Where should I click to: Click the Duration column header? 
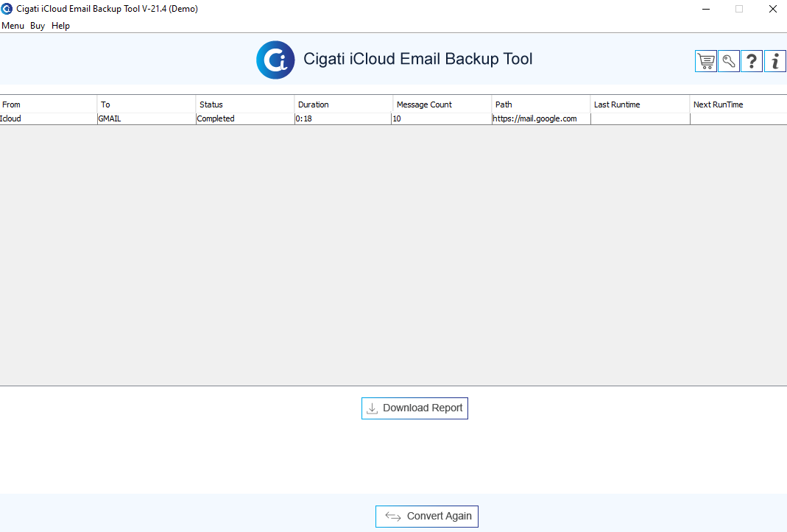point(343,104)
